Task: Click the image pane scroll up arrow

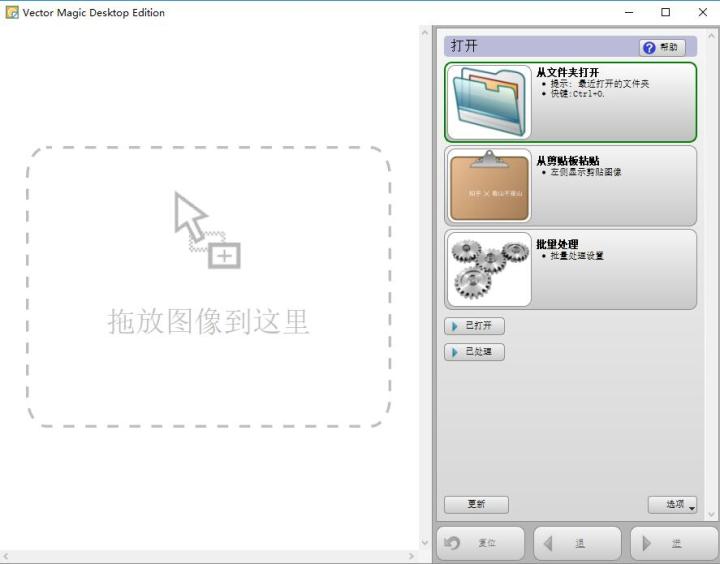Action: [425, 33]
